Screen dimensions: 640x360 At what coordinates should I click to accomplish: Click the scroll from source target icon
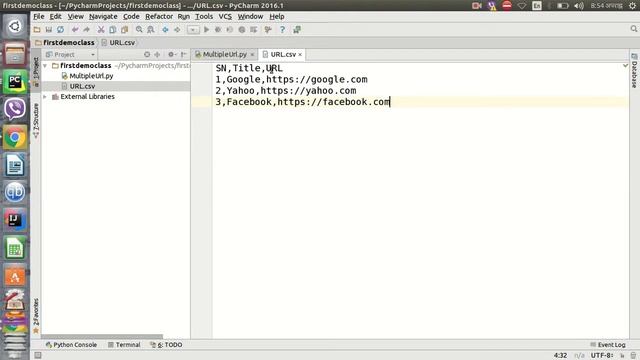(x=147, y=54)
